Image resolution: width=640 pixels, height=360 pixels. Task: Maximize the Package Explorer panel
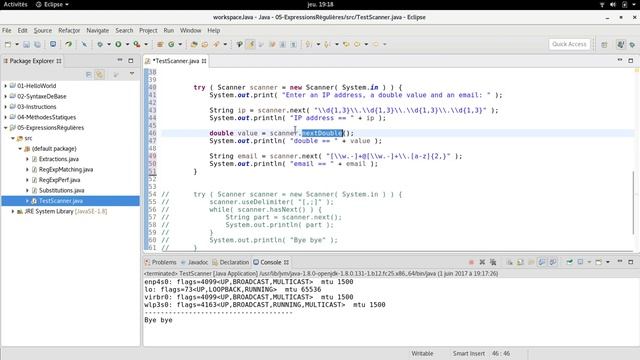[x=131, y=61]
